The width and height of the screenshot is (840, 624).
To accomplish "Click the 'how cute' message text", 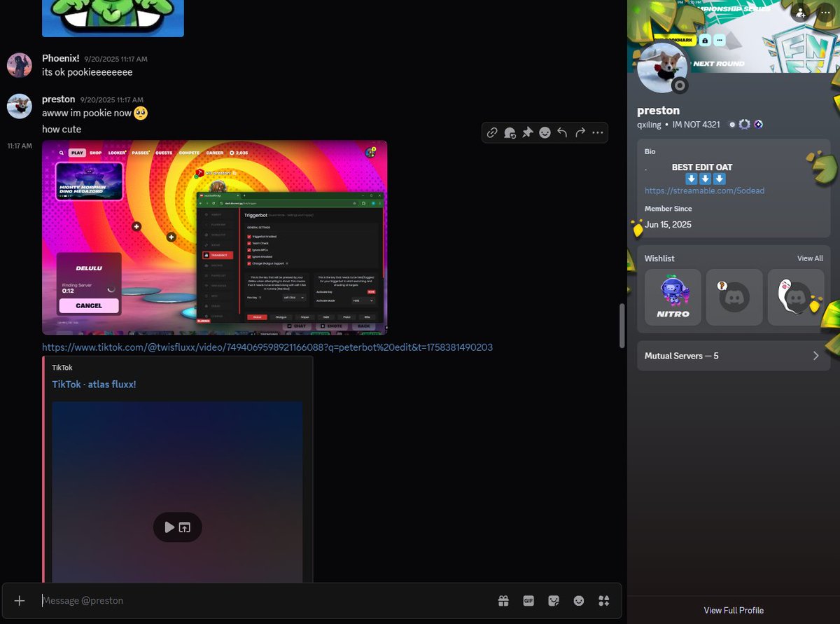I will 62,130.
